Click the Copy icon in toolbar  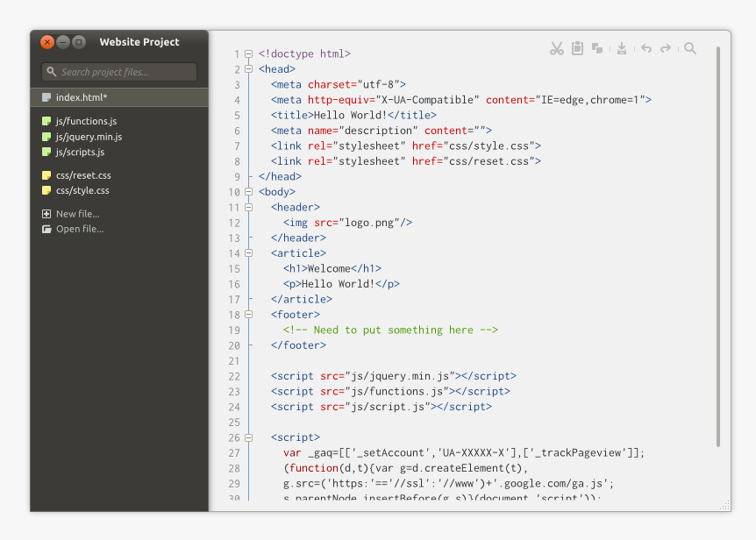[597, 48]
